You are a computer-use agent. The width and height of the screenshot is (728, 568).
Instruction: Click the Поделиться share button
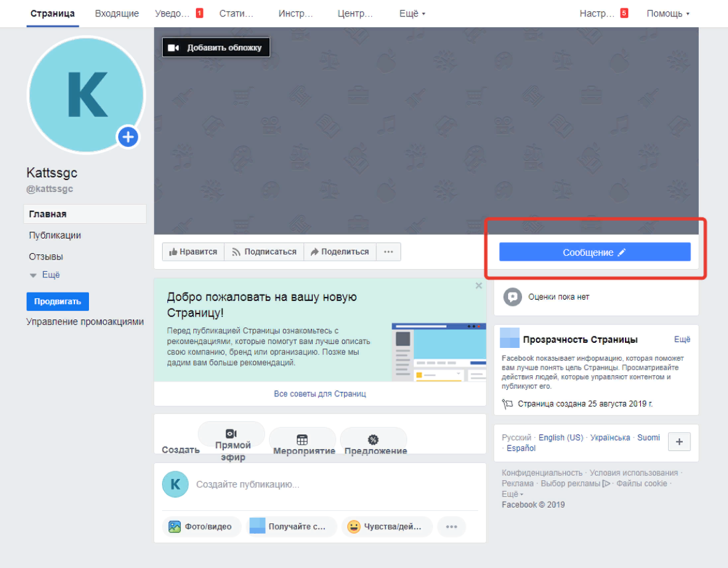[x=340, y=252]
